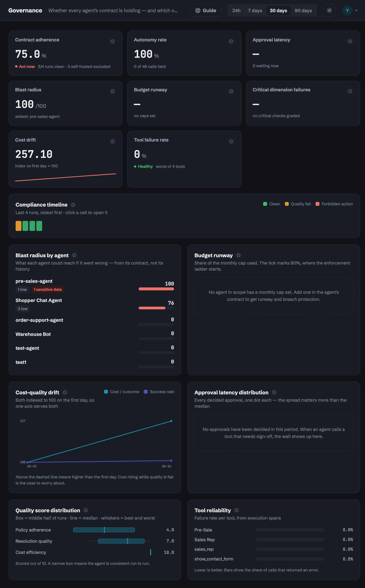The height and width of the screenshot is (588, 365).
Task: Click info icon beside Cost-quality drift heading
Action: pyautogui.click(x=65, y=392)
